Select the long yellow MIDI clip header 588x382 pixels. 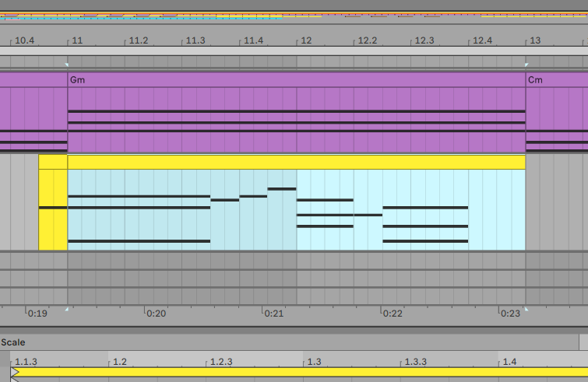(296, 162)
